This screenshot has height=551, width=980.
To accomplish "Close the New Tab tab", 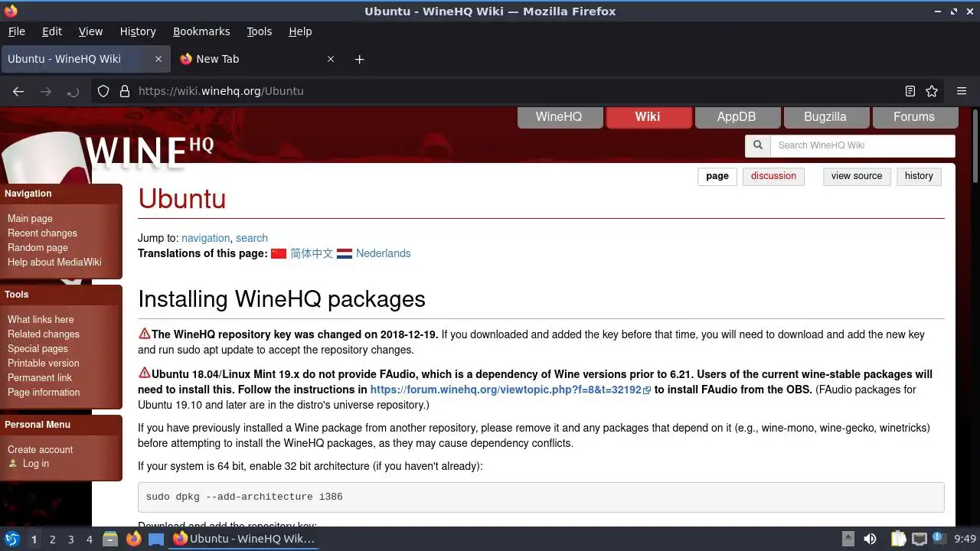I will coord(331,59).
